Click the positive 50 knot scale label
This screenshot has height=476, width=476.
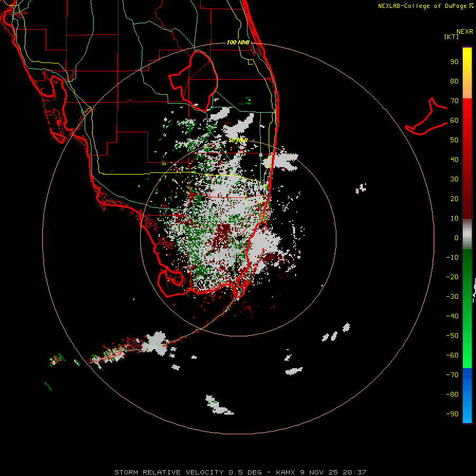point(454,140)
